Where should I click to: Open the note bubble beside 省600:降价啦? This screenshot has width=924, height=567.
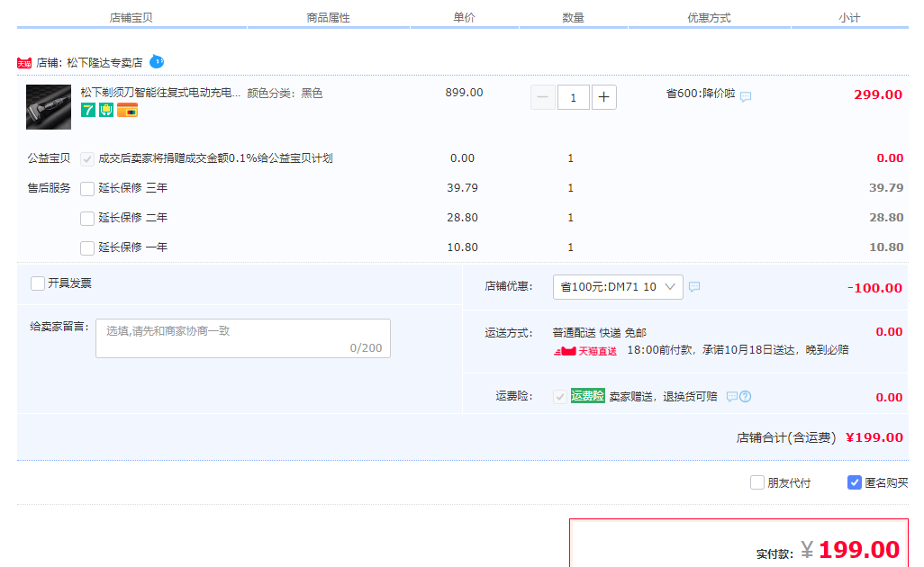click(x=746, y=96)
